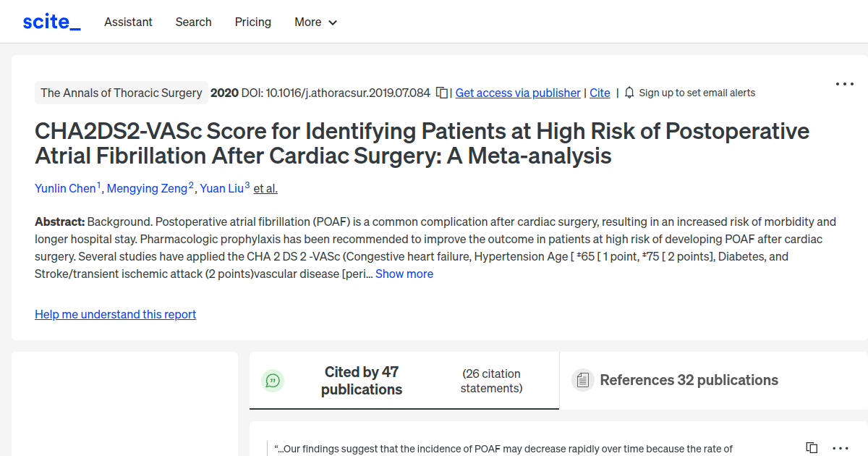This screenshot has height=456, width=868.
Task: Click Get access via publisher
Action: [x=517, y=93]
